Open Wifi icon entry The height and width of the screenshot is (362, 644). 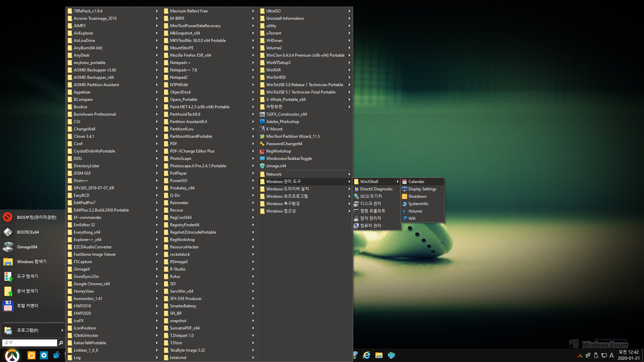click(405, 219)
